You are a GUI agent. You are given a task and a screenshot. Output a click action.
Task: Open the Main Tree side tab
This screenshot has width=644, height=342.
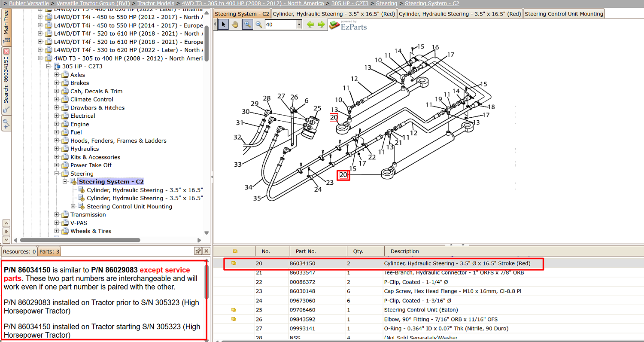[x=6, y=27]
